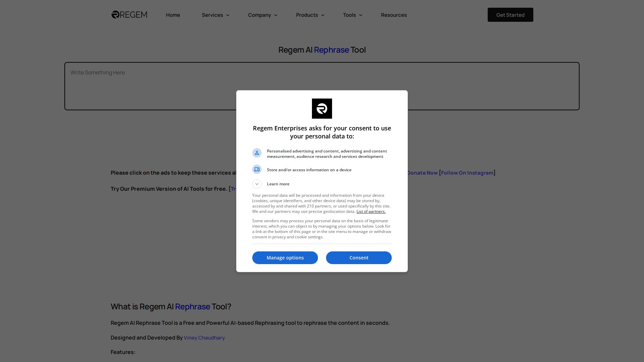The width and height of the screenshot is (644, 362).
Task: Click the Donate Now link
Action: 422,173
